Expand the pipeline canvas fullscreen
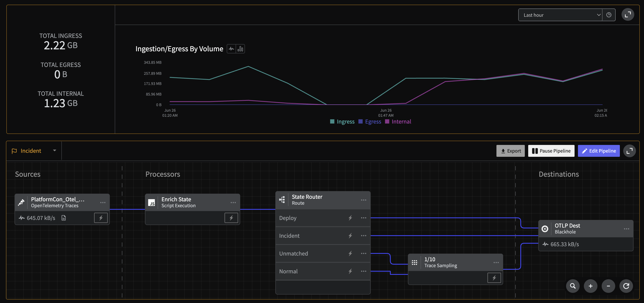The height and width of the screenshot is (303, 644). coord(629,151)
